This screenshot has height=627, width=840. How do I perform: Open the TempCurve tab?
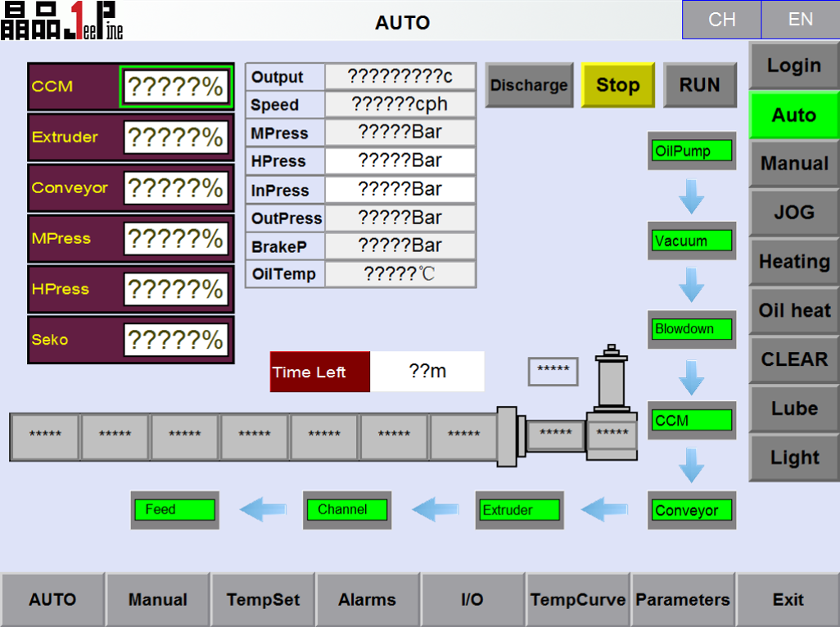pyautogui.click(x=577, y=600)
